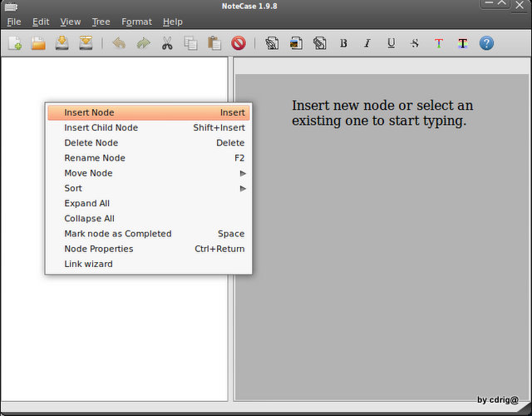The image size is (532, 416).
Task: Select Mark node as Completed
Action: coord(149,234)
